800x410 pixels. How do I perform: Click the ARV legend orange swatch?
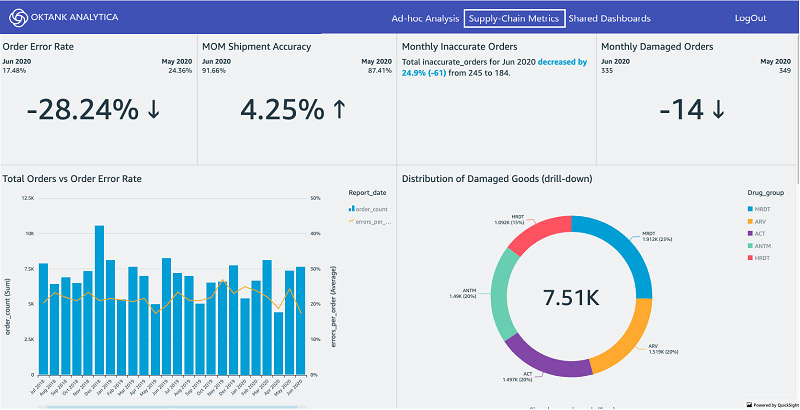tap(750, 221)
